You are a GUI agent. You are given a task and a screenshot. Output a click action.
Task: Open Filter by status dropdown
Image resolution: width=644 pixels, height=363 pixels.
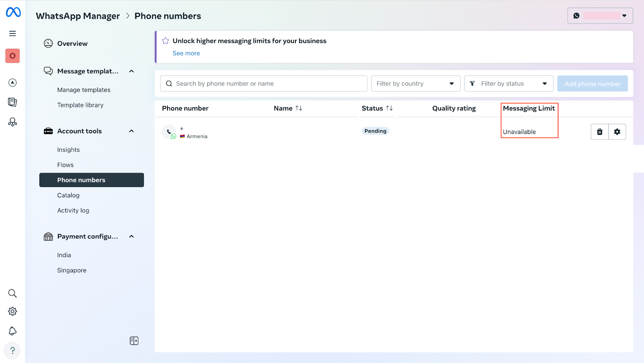click(x=508, y=84)
